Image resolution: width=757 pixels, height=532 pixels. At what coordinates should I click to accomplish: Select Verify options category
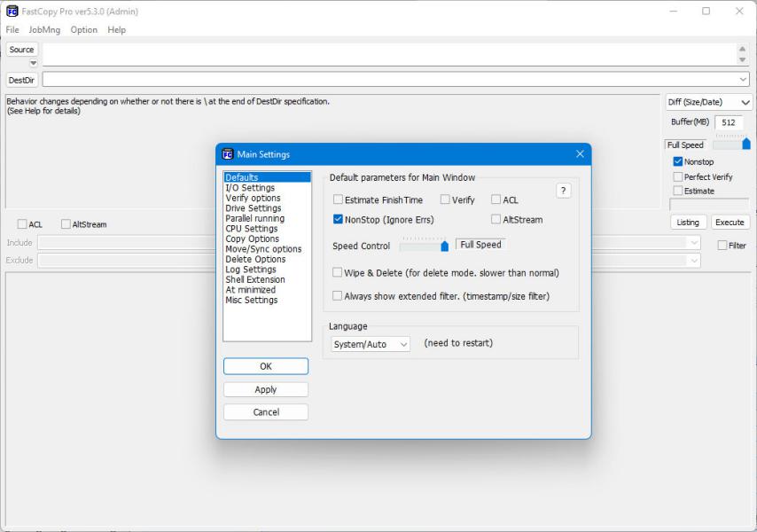[267, 198]
